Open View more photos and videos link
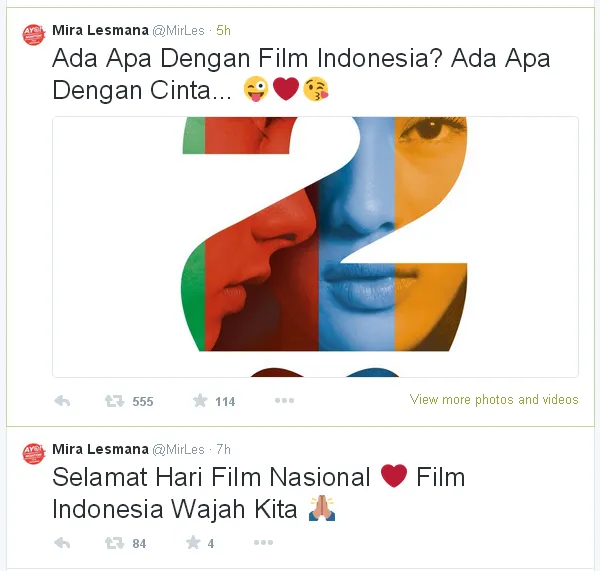Viewport: 600px width, 571px height. 494,400
